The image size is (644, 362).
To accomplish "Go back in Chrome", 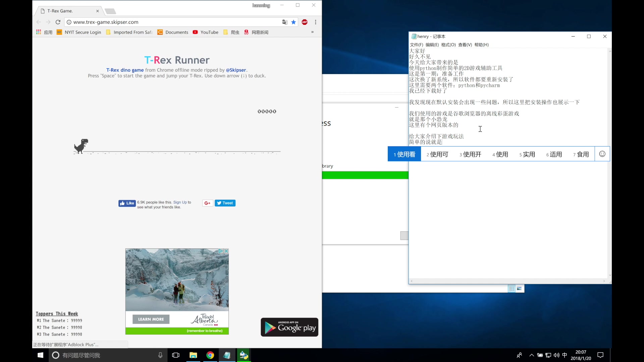I will 39,22.
